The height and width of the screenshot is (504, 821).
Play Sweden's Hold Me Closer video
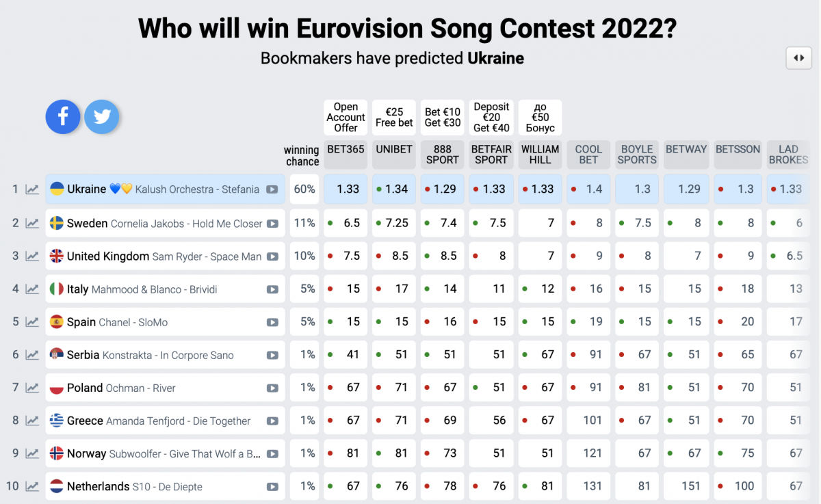[272, 224]
